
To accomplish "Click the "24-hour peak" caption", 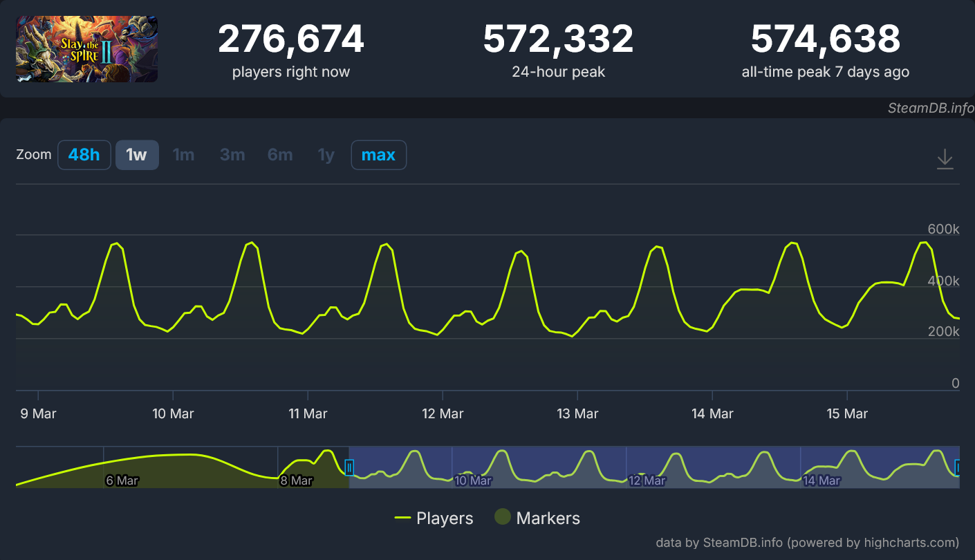I will (x=559, y=72).
